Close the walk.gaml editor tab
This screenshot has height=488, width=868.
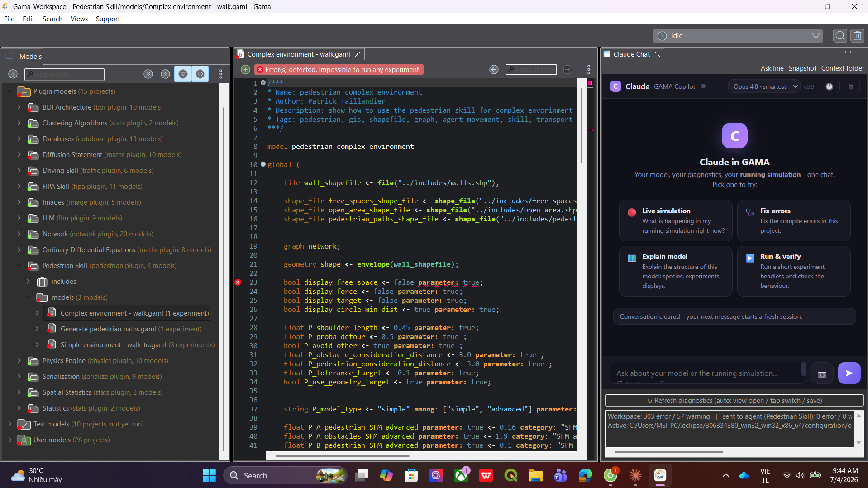point(358,54)
